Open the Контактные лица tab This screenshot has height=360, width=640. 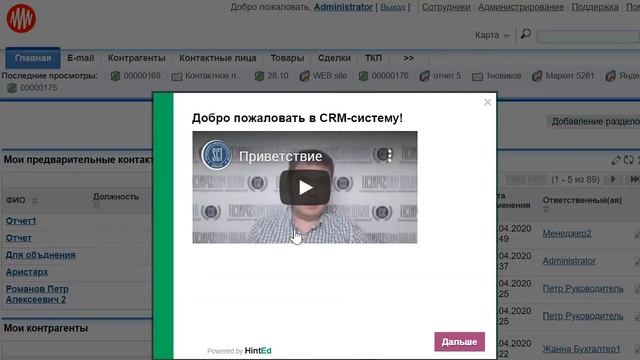218,58
